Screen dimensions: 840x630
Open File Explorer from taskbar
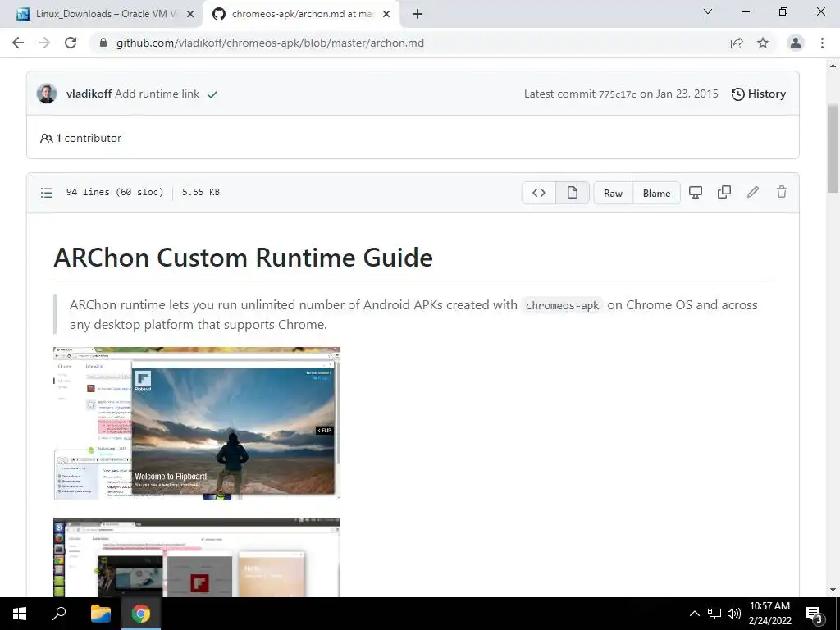[x=101, y=614]
